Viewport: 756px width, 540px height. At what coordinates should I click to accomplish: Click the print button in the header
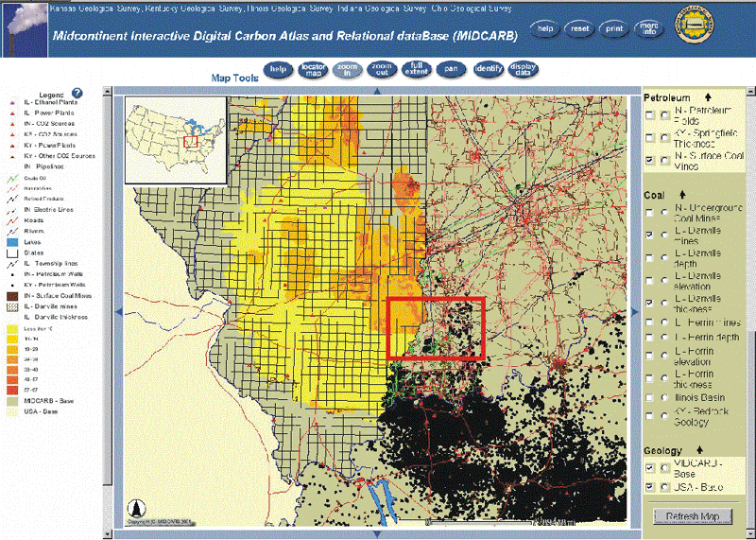(613, 29)
